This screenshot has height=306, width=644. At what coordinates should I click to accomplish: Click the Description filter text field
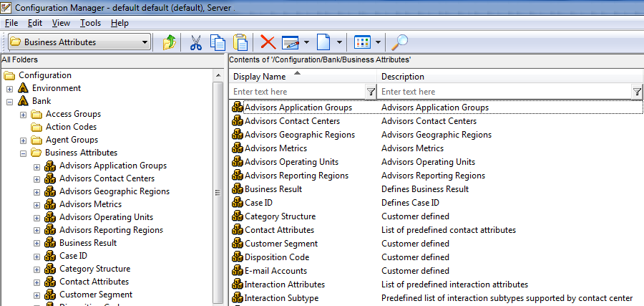[504, 92]
